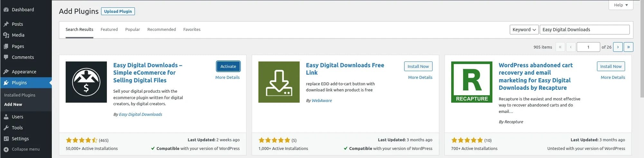Switch to Search Results tab

click(80, 30)
